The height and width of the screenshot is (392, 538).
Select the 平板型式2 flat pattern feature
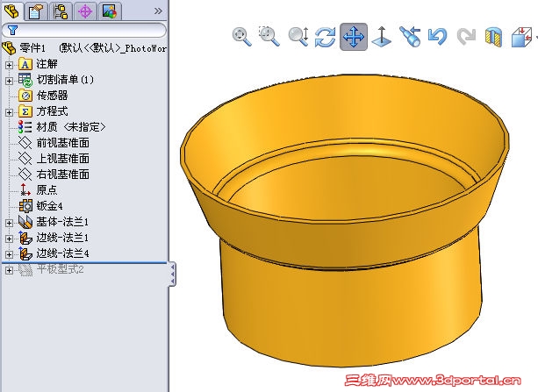coord(60,269)
